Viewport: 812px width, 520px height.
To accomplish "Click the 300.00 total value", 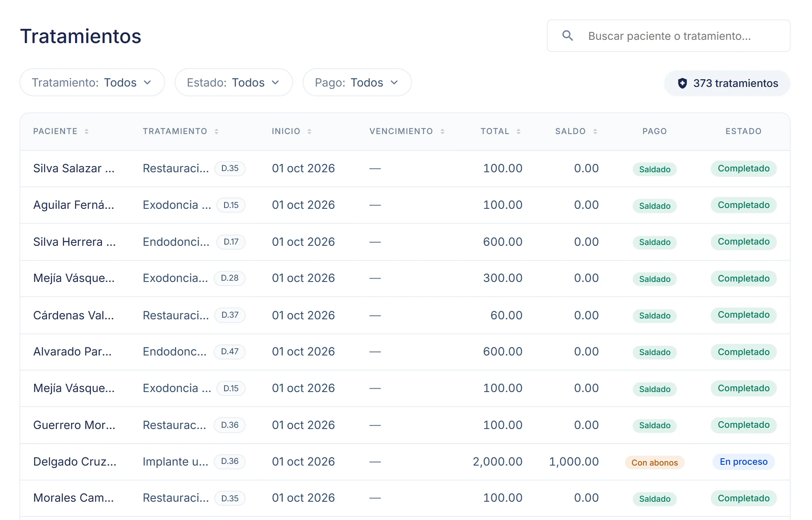I will tap(503, 278).
